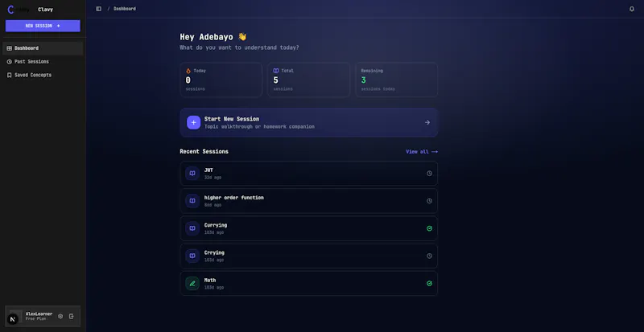Click the 86d ago timestamp
Image resolution: width=644 pixels, height=332 pixels.
click(213, 205)
